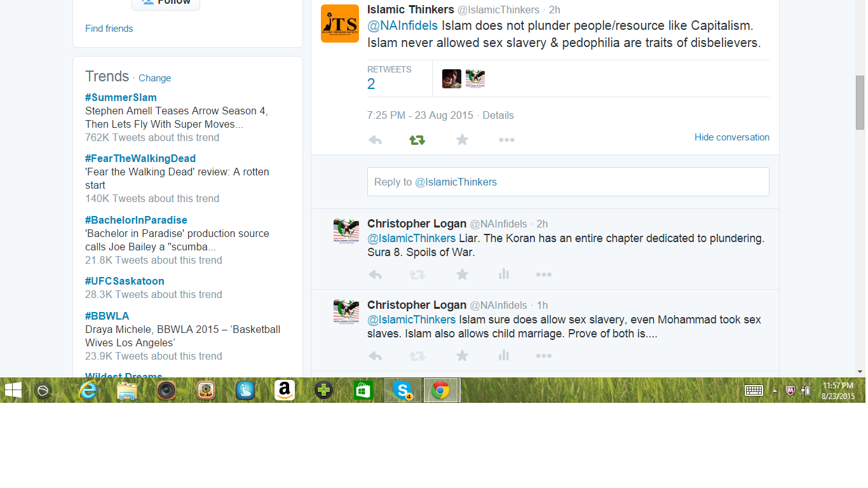Click the @NAInfidels mention in the main tweet

point(403,26)
